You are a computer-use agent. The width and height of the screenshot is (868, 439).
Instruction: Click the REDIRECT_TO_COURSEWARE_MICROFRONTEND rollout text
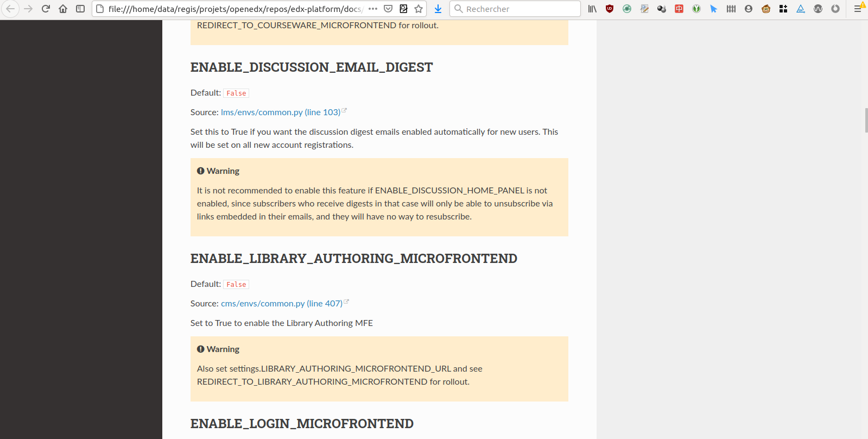coord(318,26)
